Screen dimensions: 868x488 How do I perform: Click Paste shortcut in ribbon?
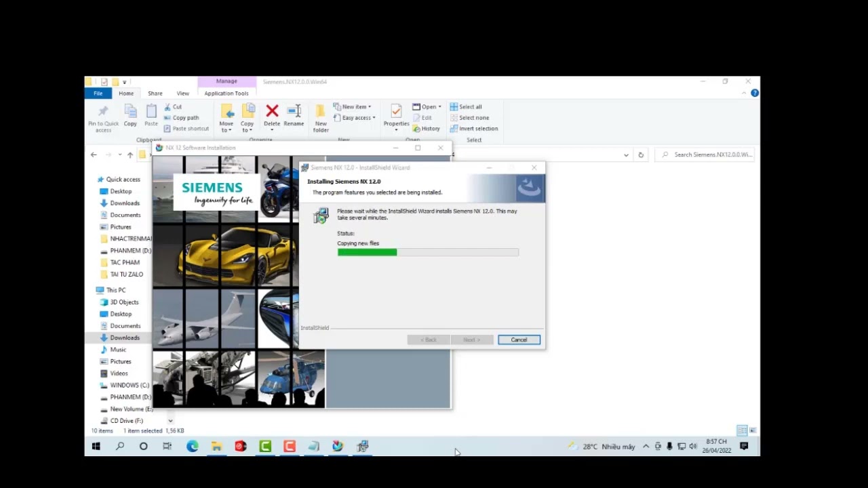tap(186, 129)
